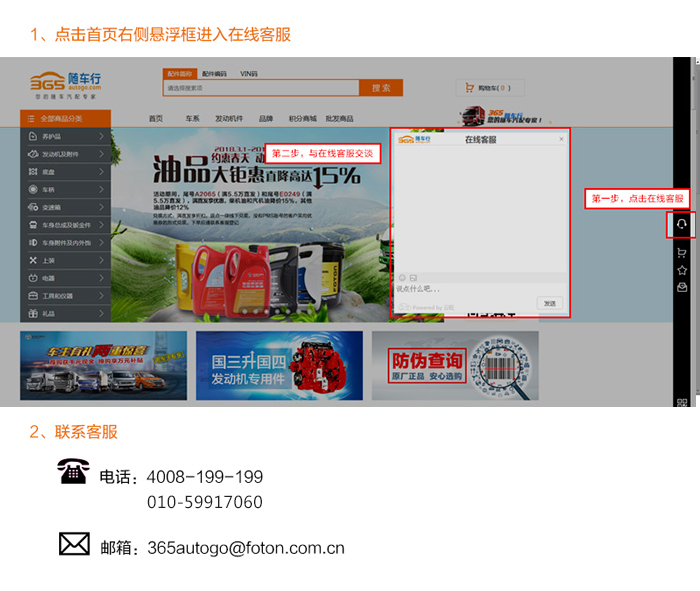The width and height of the screenshot is (700, 591).
Task: Click the orange shopping cart icon beside 购物车
Action: point(469,87)
